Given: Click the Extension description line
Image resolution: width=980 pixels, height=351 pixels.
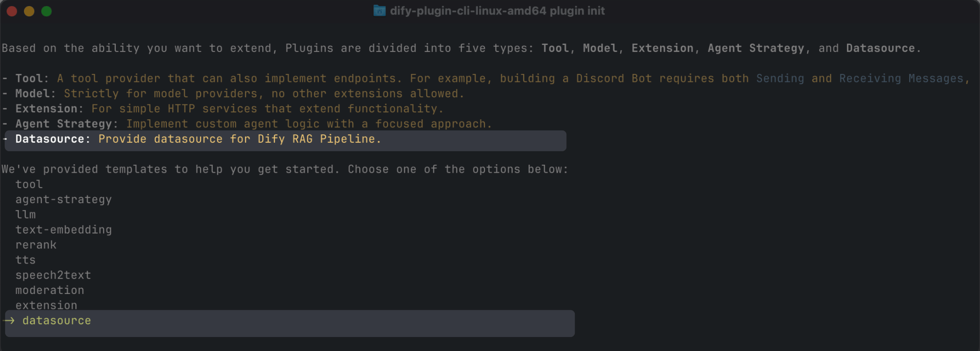Looking at the screenshot, I should click(223, 109).
